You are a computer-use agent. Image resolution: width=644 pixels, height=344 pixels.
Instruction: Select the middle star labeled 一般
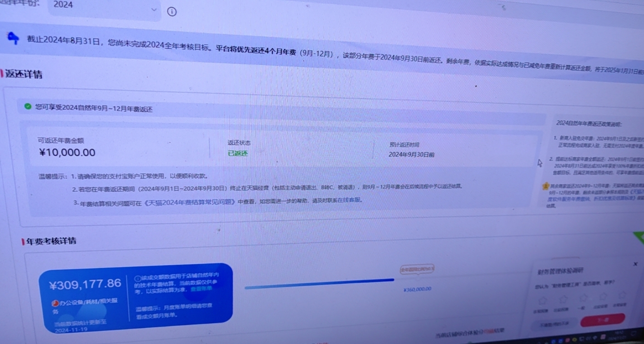[x=584, y=298]
